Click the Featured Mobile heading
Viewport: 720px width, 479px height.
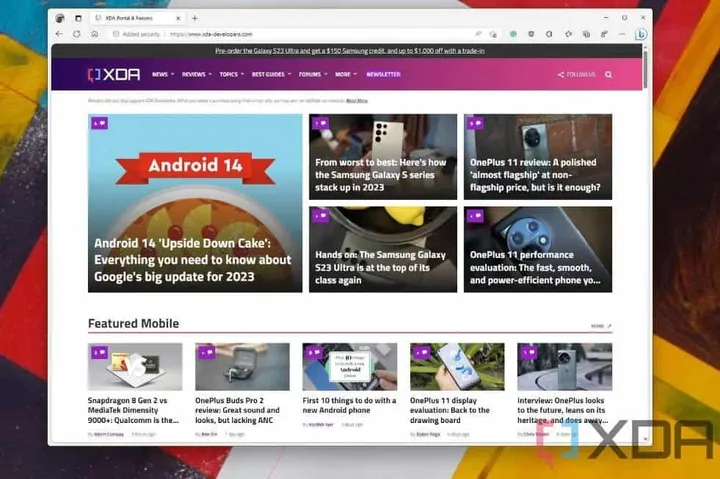(x=134, y=323)
